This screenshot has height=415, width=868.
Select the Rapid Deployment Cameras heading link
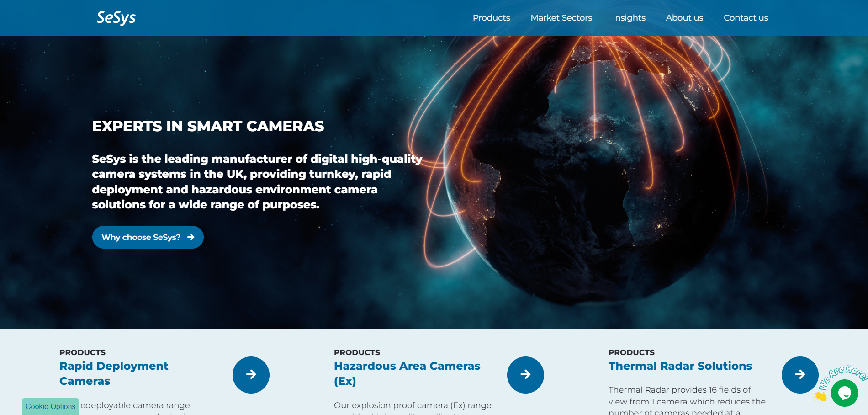(x=114, y=373)
